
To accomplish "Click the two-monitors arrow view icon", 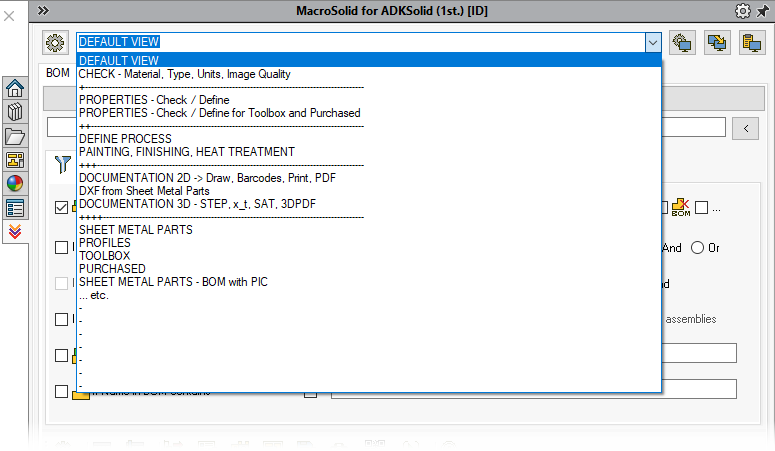I will 717,43.
